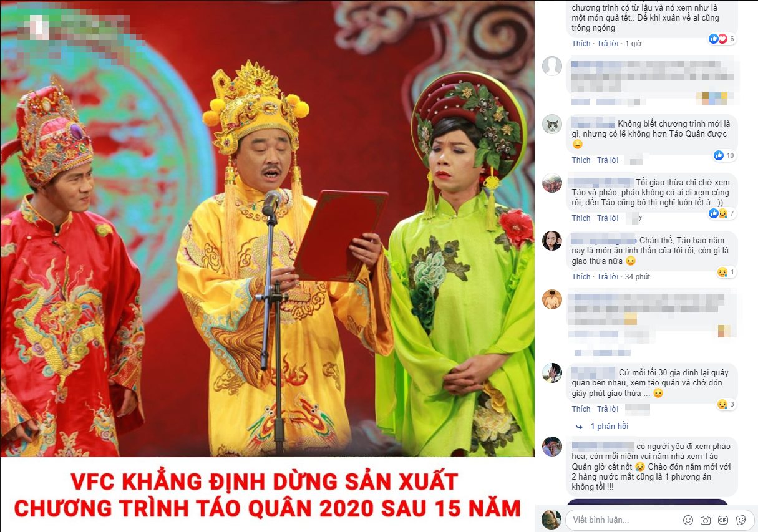758x532 pixels.
Task: Open the GIF picker in comment box
Action: (x=723, y=520)
